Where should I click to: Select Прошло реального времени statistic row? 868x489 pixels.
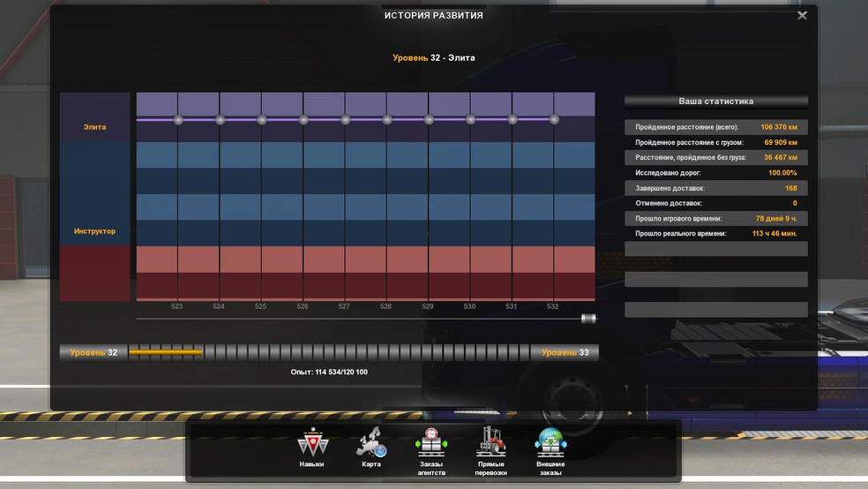[x=715, y=234]
